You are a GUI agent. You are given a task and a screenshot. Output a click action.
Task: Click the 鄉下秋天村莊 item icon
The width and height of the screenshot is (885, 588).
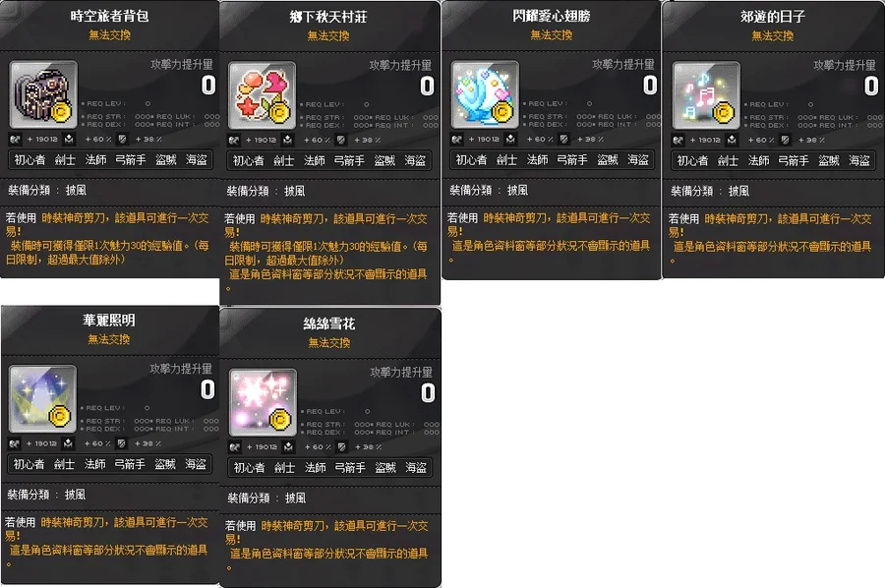coord(262,95)
